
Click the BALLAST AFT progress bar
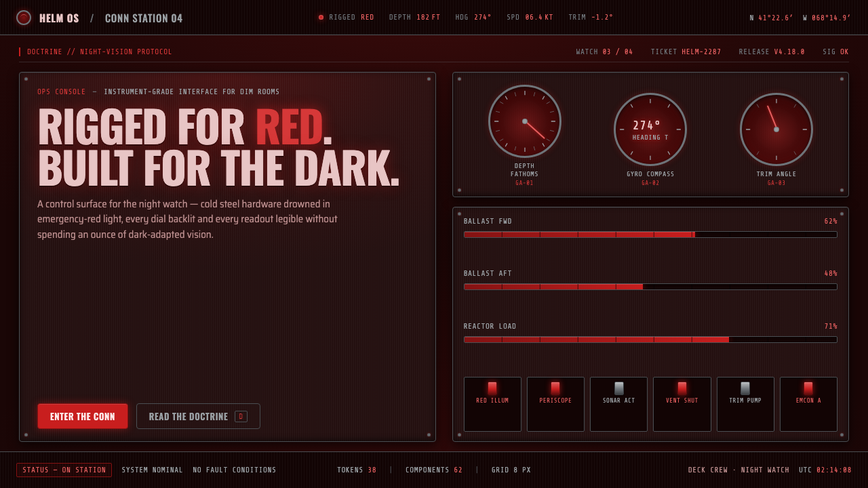[650, 287]
